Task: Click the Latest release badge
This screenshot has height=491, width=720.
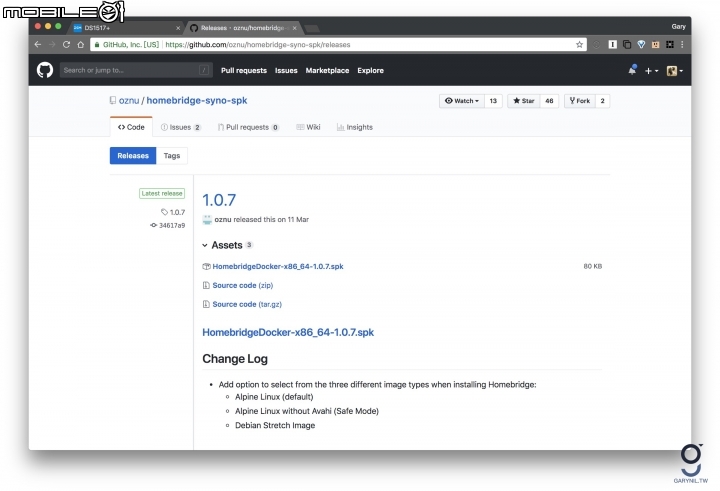Action: point(162,193)
